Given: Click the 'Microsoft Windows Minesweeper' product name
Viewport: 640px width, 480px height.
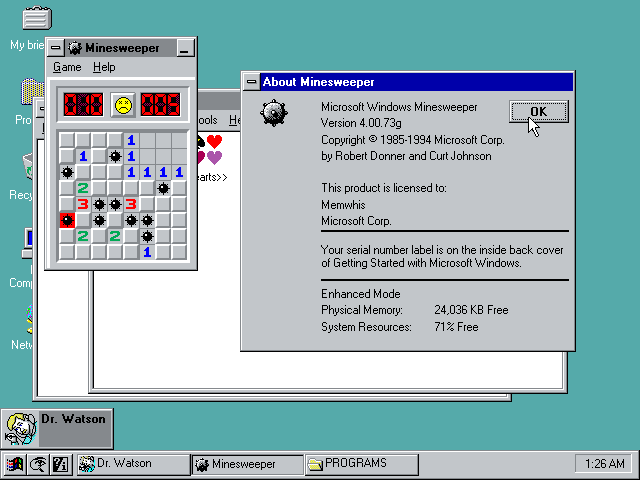Looking at the screenshot, I should (x=399, y=107).
